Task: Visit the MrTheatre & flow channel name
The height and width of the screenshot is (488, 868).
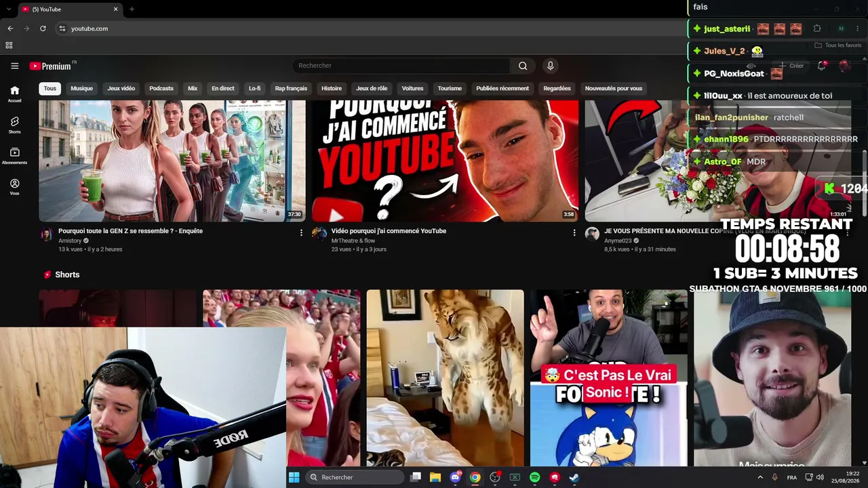Action: pyautogui.click(x=353, y=241)
